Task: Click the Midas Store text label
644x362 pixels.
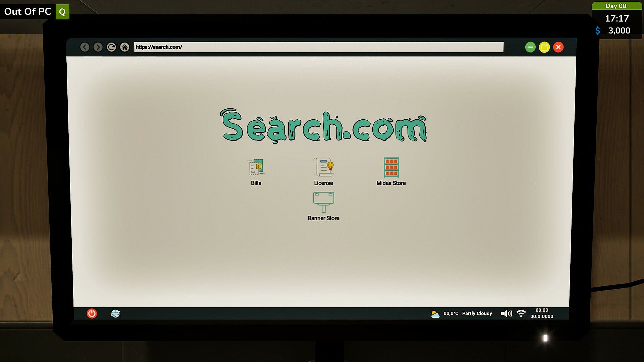Action: [x=391, y=183]
